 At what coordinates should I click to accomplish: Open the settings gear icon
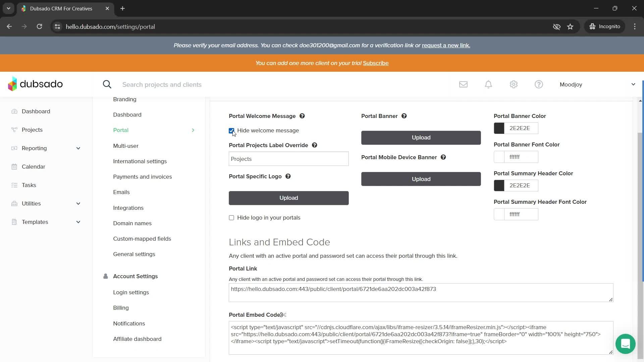(514, 84)
